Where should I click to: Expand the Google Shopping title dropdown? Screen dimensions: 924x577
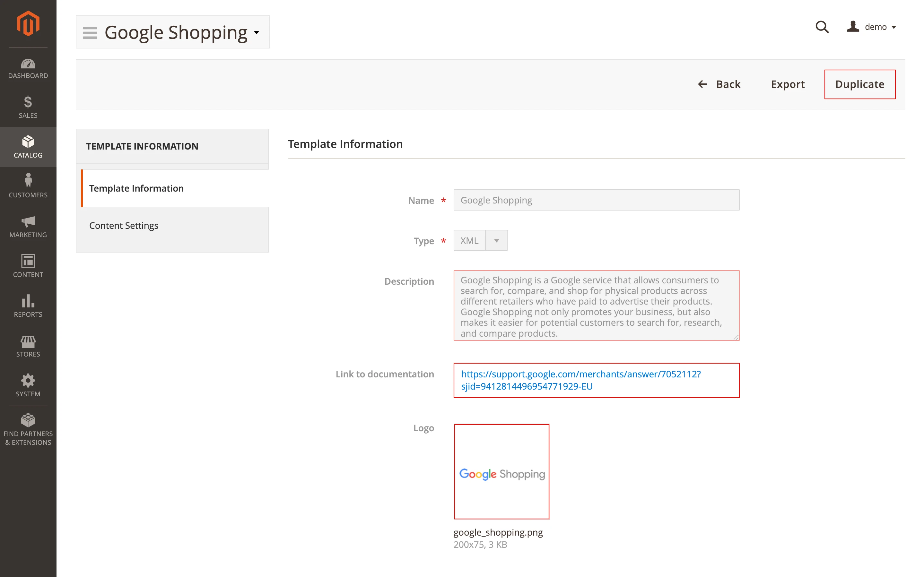tap(257, 33)
